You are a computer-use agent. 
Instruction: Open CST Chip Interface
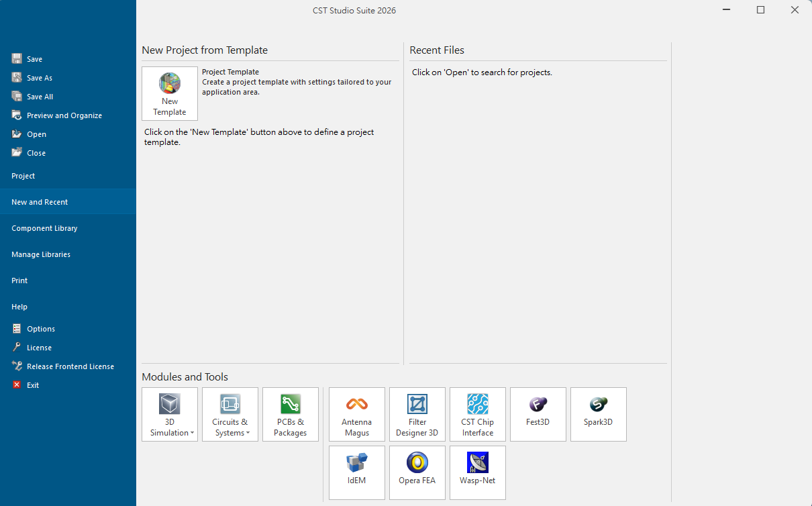[x=478, y=414]
